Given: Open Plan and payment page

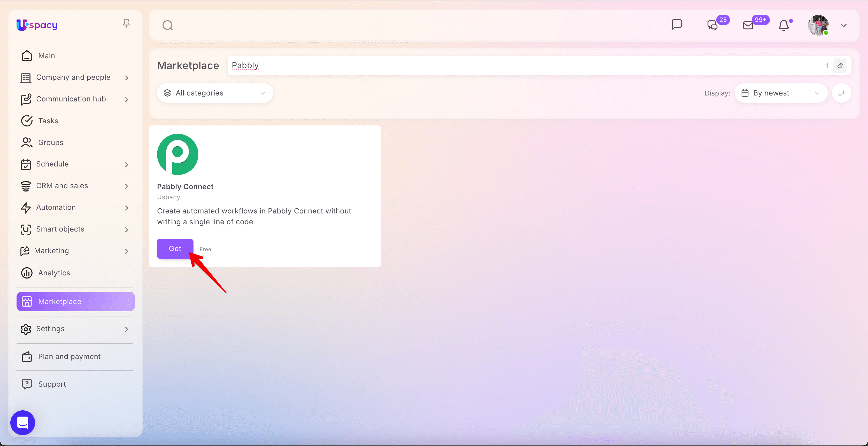Looking at the screenshot, I should [x=75, y=356].
